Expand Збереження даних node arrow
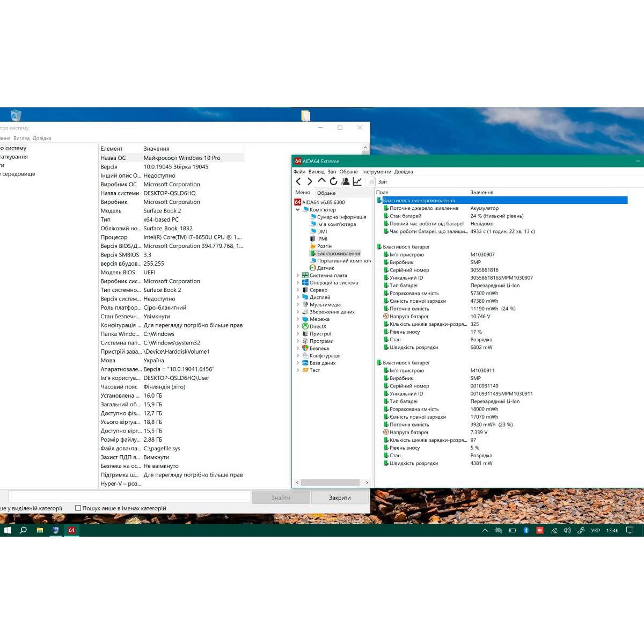The image size is (644, 644). [x=298, y=312]
